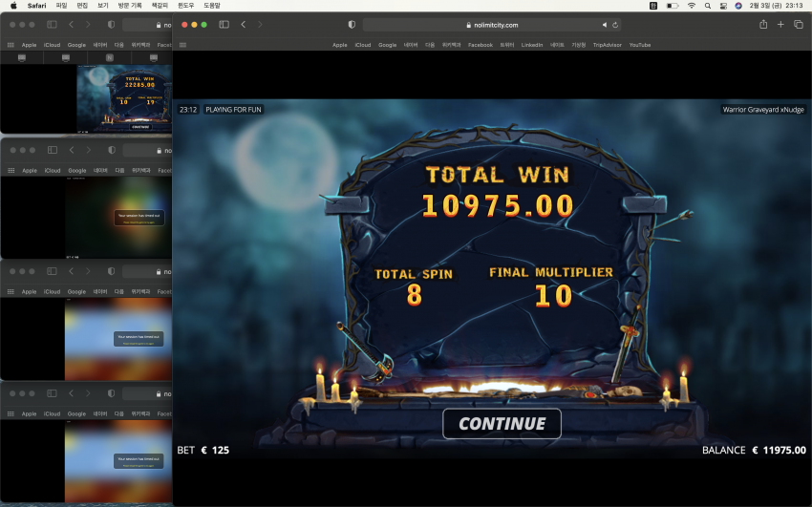The width and height of the screenshot is (812, 507).
Task: Toggle sidebar in the bottom background Safari window
Action: point(52,393)
